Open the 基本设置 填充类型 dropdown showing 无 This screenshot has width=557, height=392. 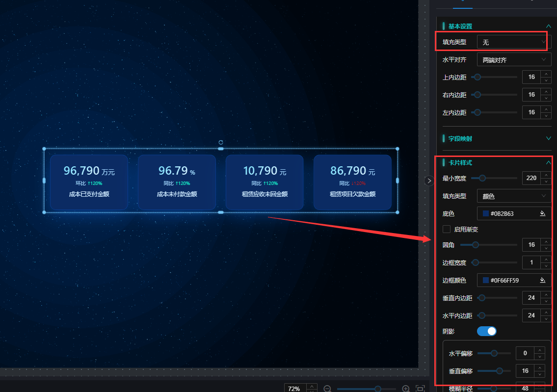click(x=514, y=43)
